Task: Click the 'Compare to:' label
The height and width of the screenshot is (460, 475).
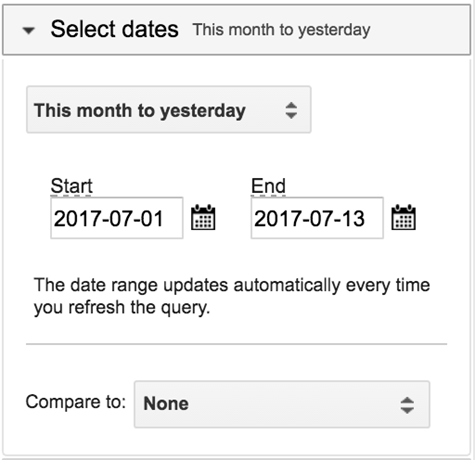Action: (76, 402)
